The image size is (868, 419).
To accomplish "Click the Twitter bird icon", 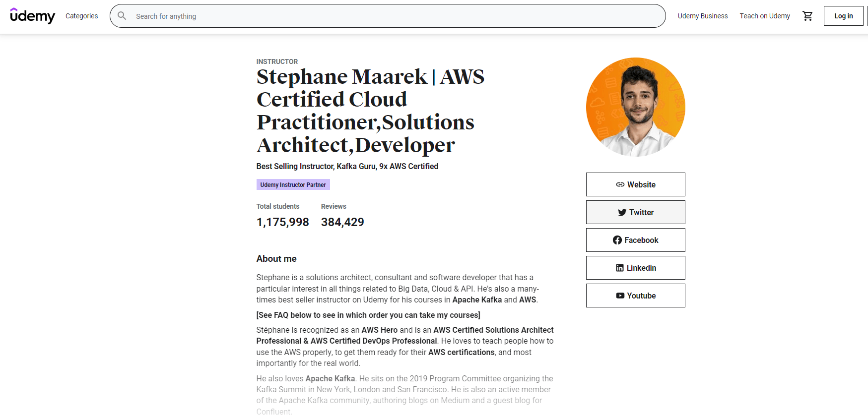I will [622, 212].
